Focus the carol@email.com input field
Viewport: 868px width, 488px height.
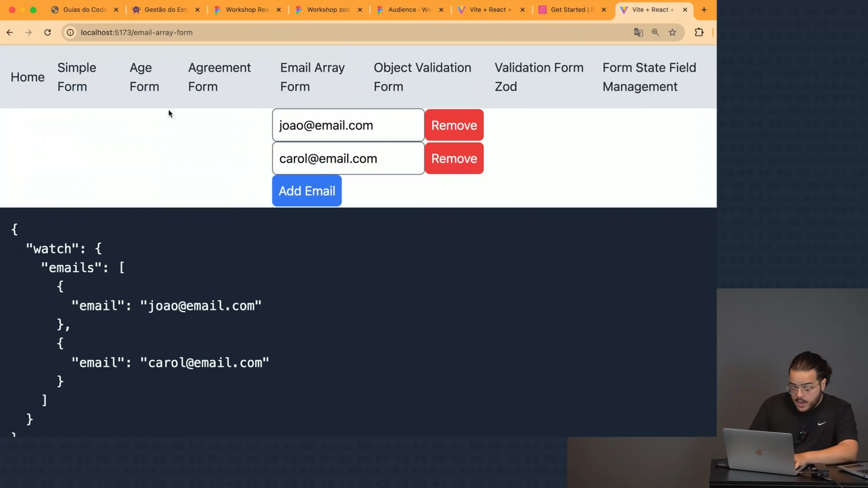click(x=348, y=159)
